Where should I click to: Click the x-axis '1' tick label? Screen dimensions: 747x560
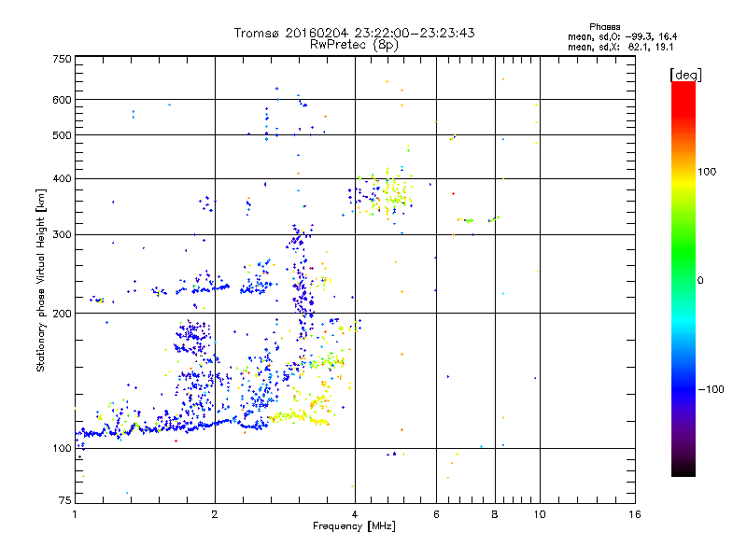(x=75, y=514)
